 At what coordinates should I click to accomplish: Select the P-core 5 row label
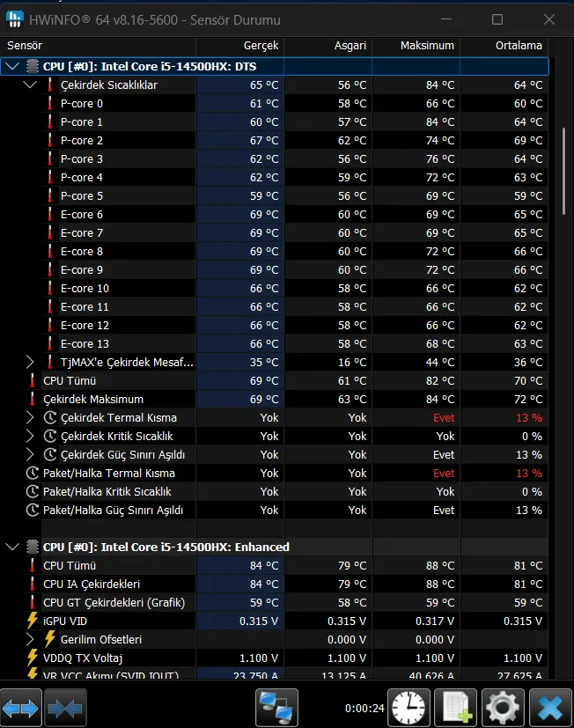(x=82, y=196)
